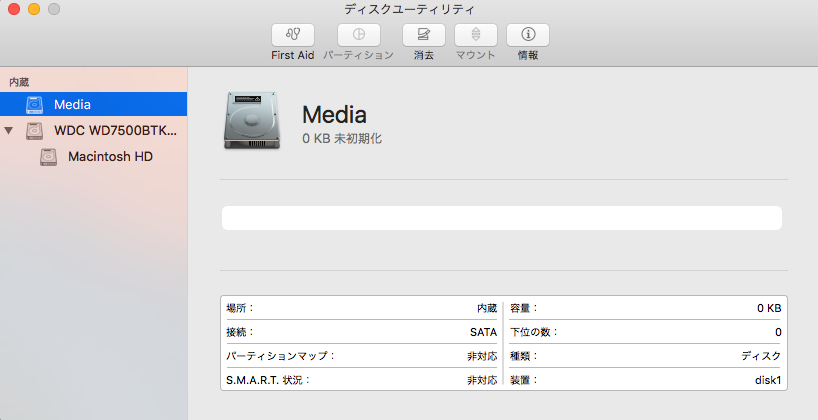
Task: Click the S.M.A.R.T. 状況 row
Action: click(x=362, y=380)
